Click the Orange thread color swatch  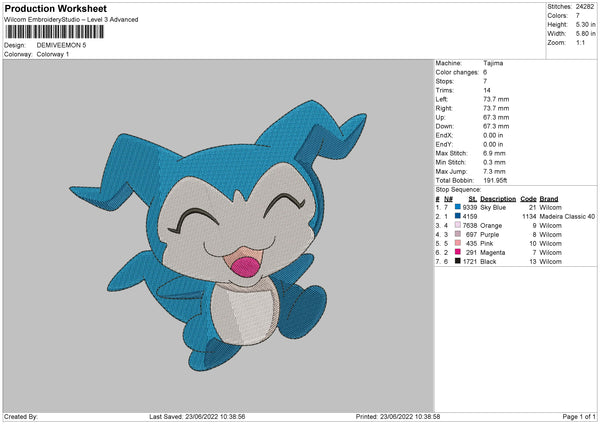458,225
